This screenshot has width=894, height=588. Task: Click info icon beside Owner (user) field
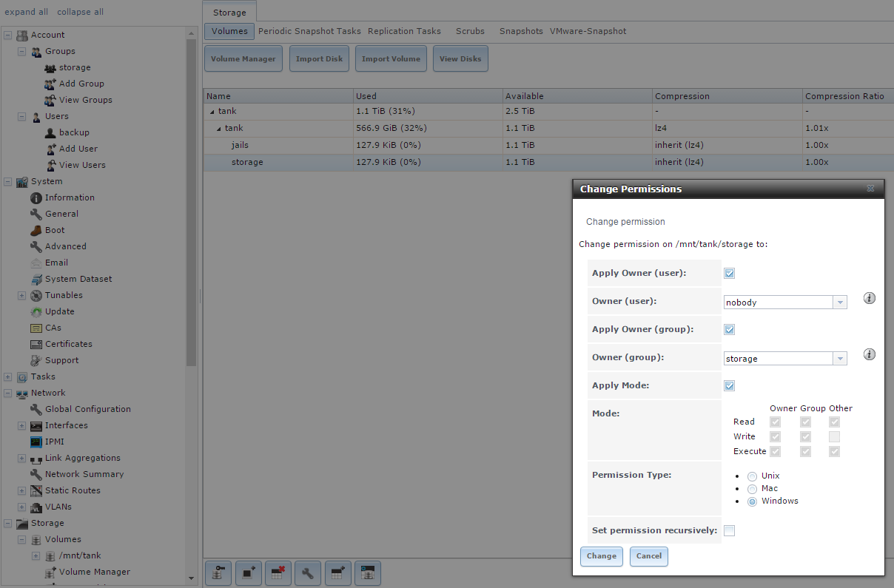[x=870, y=299]
